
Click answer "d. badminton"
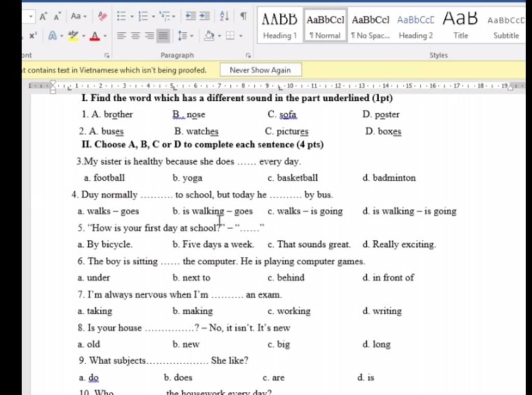pyautogui.click(x=389, y=178)
